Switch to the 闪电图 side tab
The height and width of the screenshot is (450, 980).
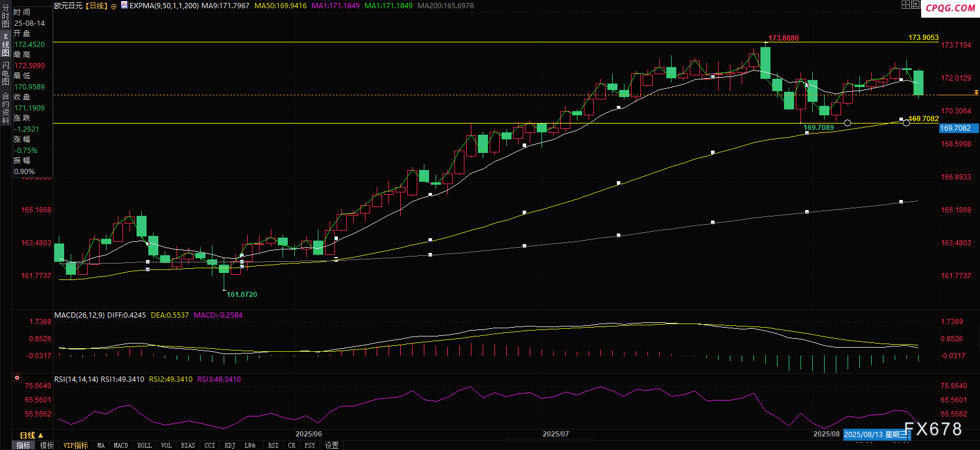5,74
